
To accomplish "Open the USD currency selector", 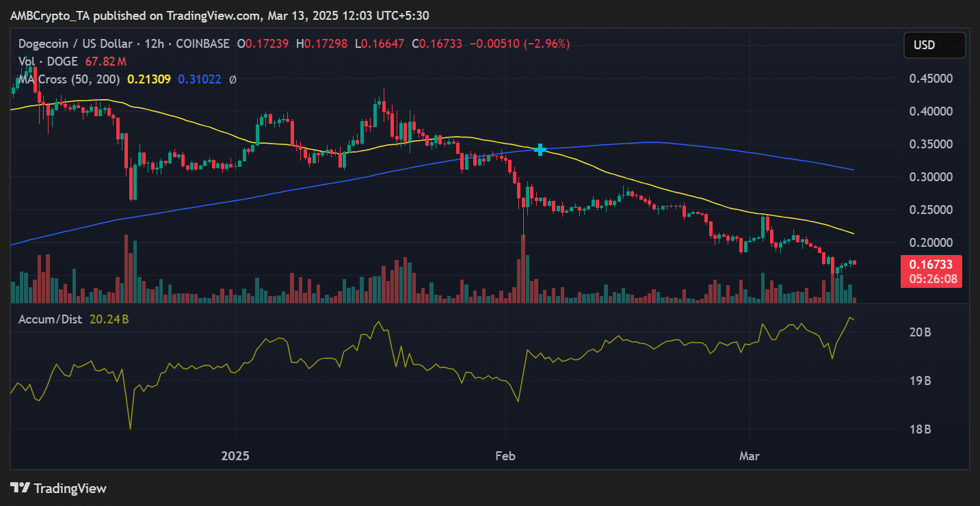I will click(x=934, y=45).
